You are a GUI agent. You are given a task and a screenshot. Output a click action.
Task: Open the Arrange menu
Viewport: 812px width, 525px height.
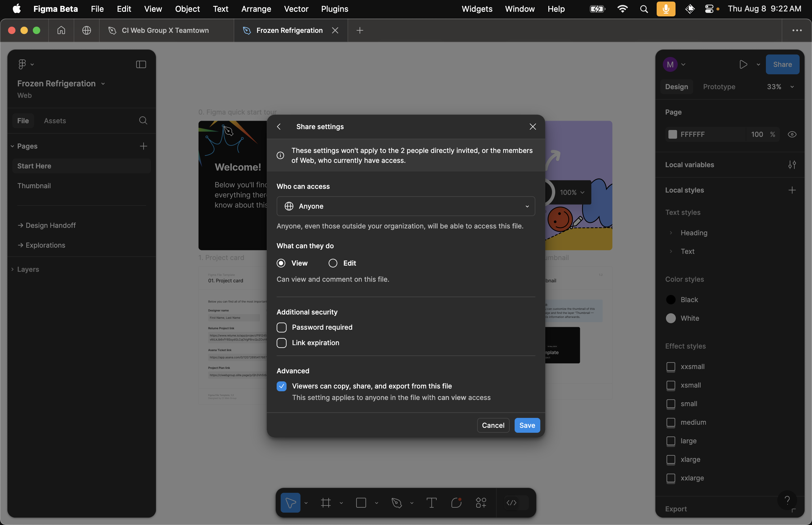click(256, 9)
